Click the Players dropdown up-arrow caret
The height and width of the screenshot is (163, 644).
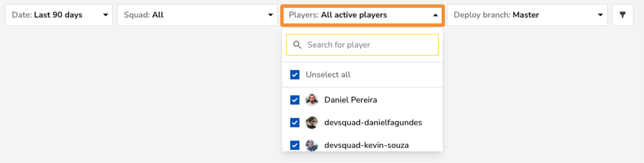(435, 15)
